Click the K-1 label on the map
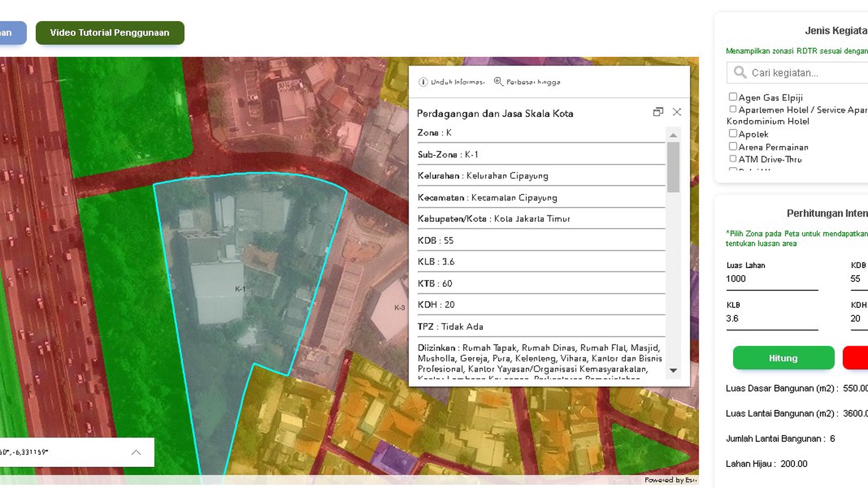Screen dimensions: 868x488 (240, 289)
